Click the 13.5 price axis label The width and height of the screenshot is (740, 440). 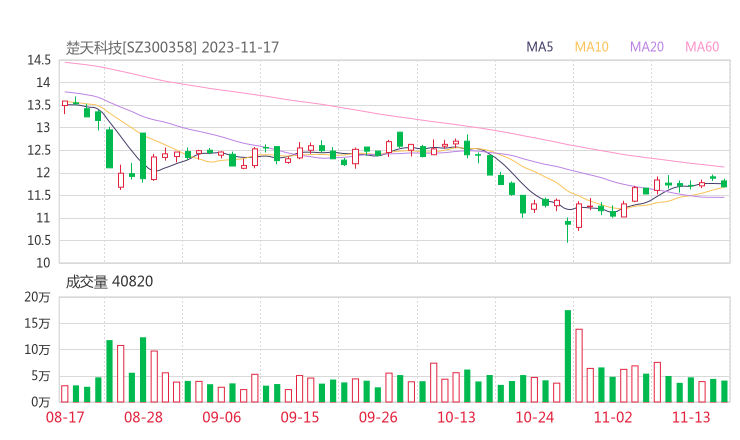coord(39,105)
